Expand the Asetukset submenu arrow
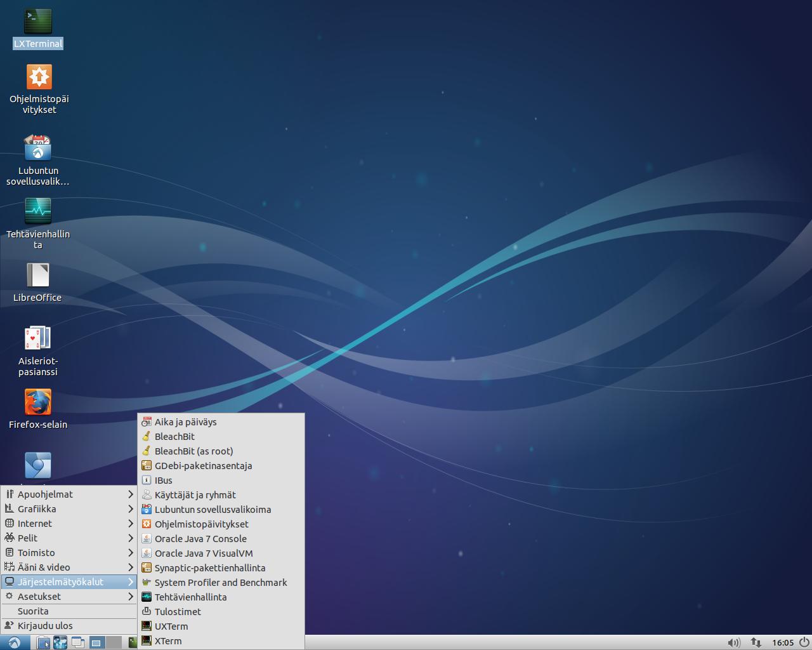Image resolution: width=812 pixels, height=650 pixels. click(x=131, y=596)
